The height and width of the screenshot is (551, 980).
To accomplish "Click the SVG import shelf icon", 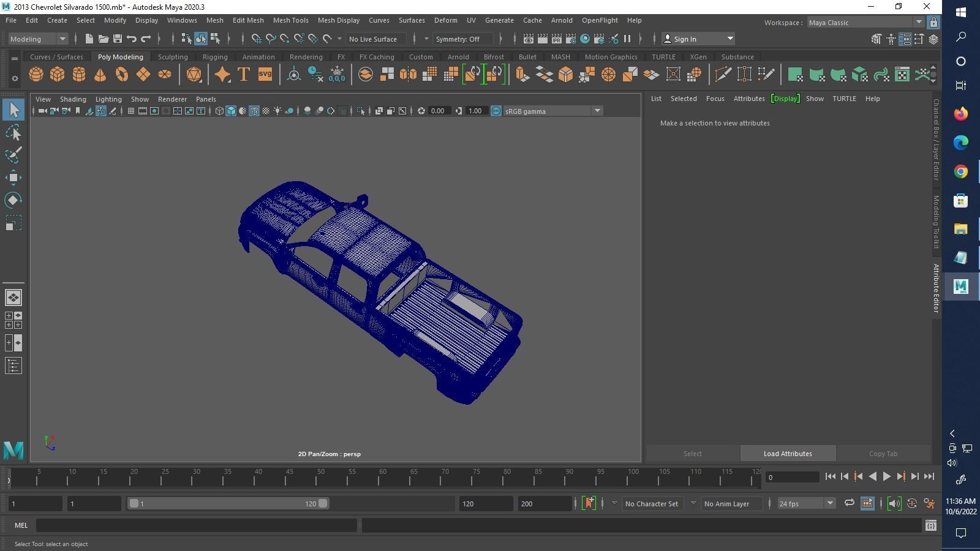I will (x=265, y=75).
